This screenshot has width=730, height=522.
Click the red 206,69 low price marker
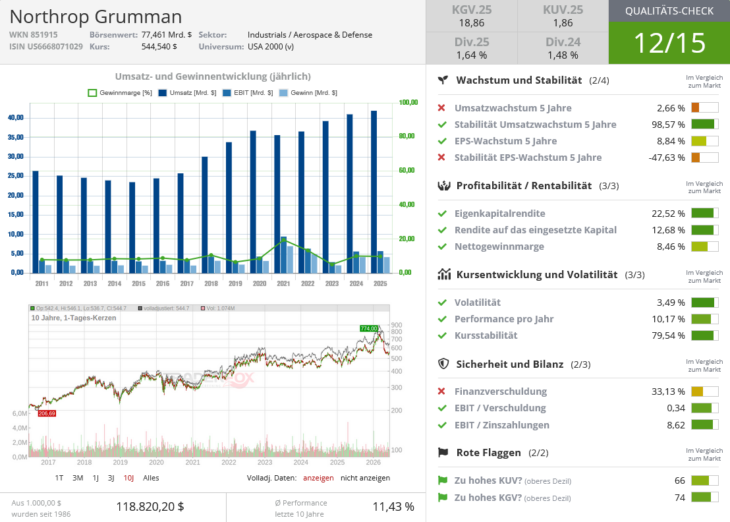pyautogui.click(x=47, y=414)
